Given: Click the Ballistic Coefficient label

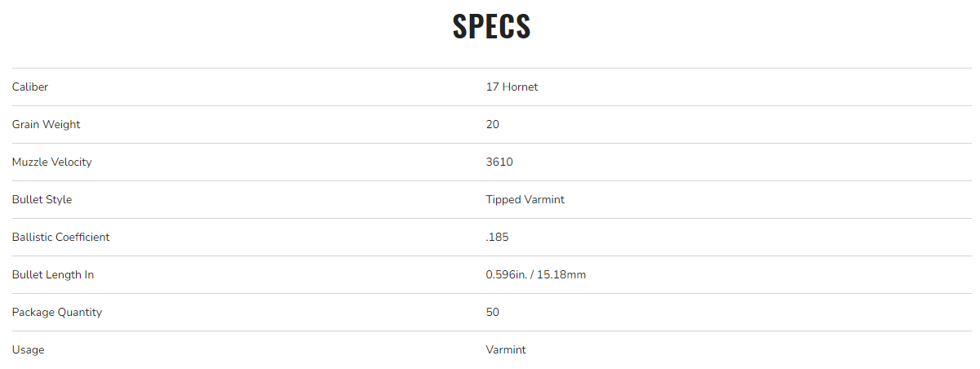Looking at the screenshot, I should pyautogui.click(x=60, y=237).
